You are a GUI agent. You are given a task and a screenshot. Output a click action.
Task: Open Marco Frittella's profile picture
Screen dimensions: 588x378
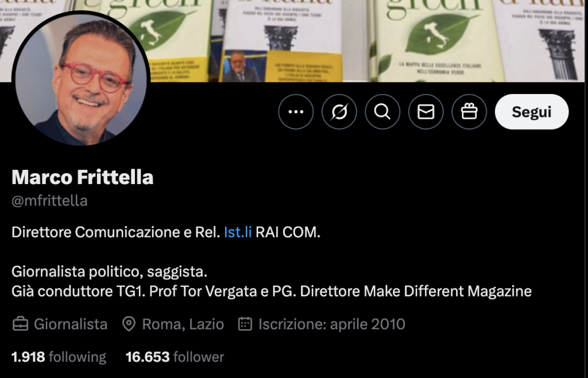coord(81,79)
